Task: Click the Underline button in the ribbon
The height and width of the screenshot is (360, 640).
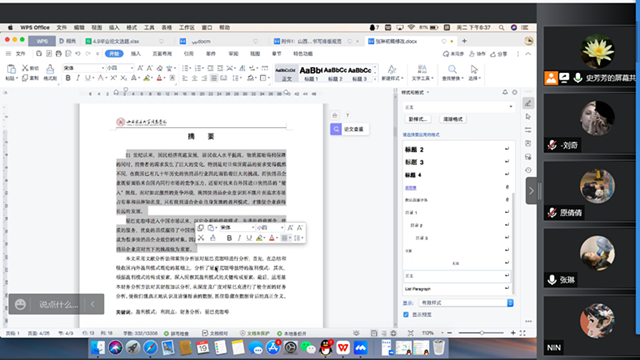Action: coord(87,78)
